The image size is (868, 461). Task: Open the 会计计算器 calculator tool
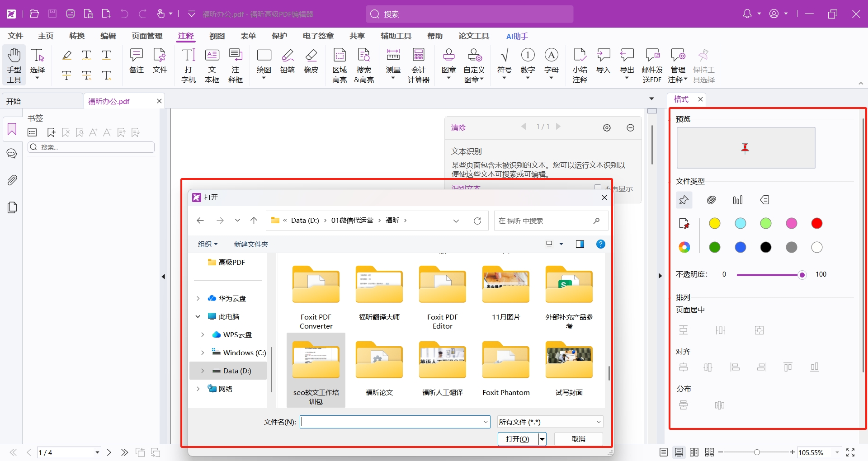(x=418, y=66)
